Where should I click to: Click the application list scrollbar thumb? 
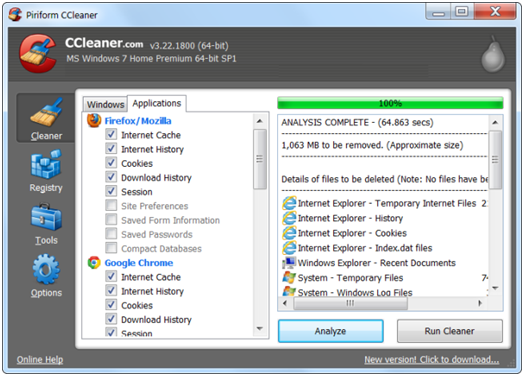click(x=260, y=159)
